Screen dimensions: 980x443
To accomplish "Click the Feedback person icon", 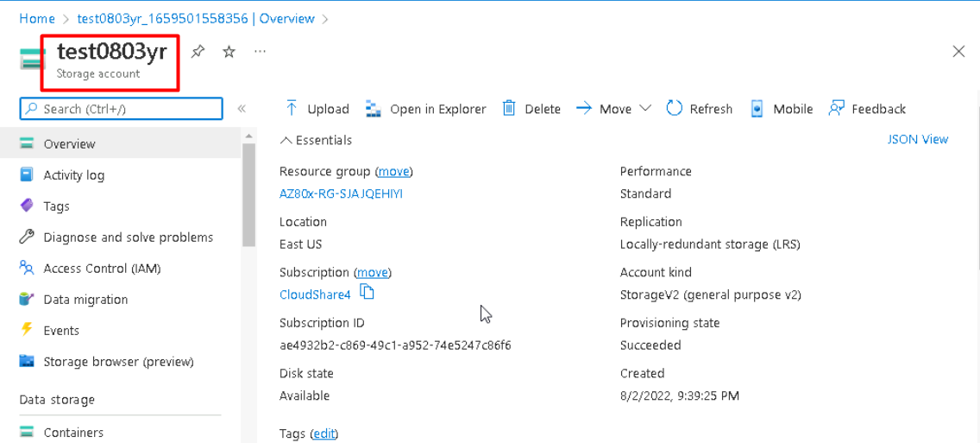I will (836, 108).
